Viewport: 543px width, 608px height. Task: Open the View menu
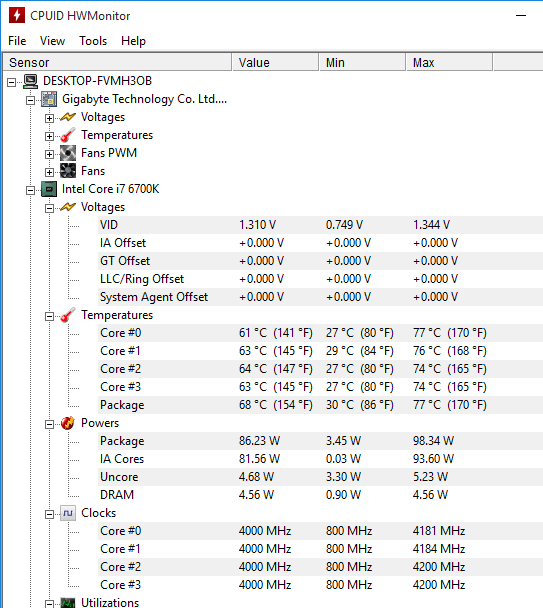coord(52,41)
